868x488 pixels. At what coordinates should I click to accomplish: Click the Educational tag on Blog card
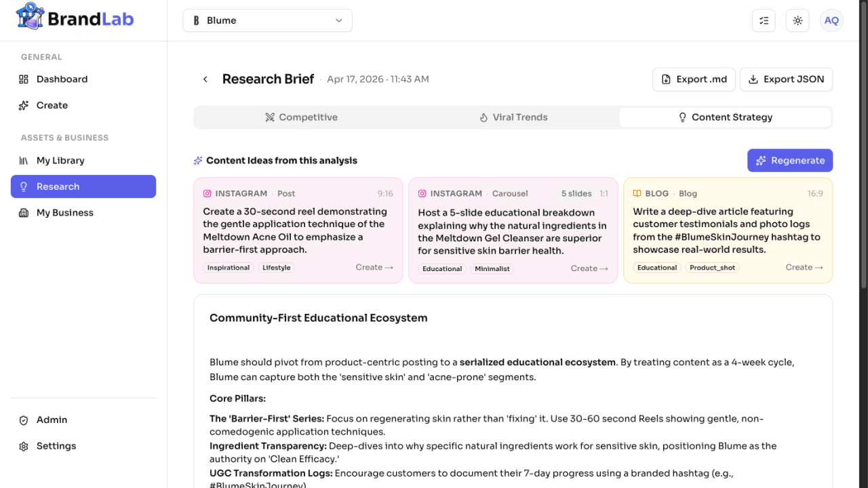pyautogui.click(x=657, y=268)
